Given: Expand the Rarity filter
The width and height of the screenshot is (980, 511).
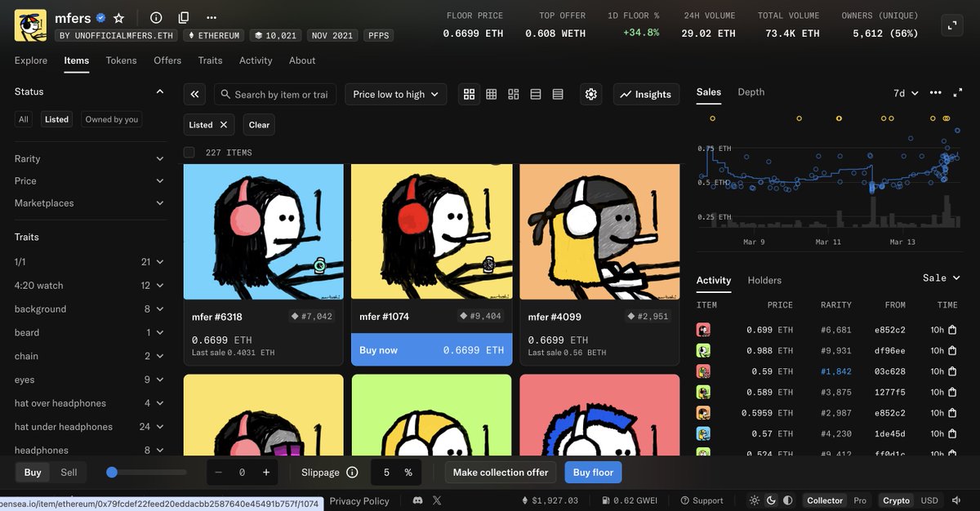Looking at the screenshot, I should 90,159.
